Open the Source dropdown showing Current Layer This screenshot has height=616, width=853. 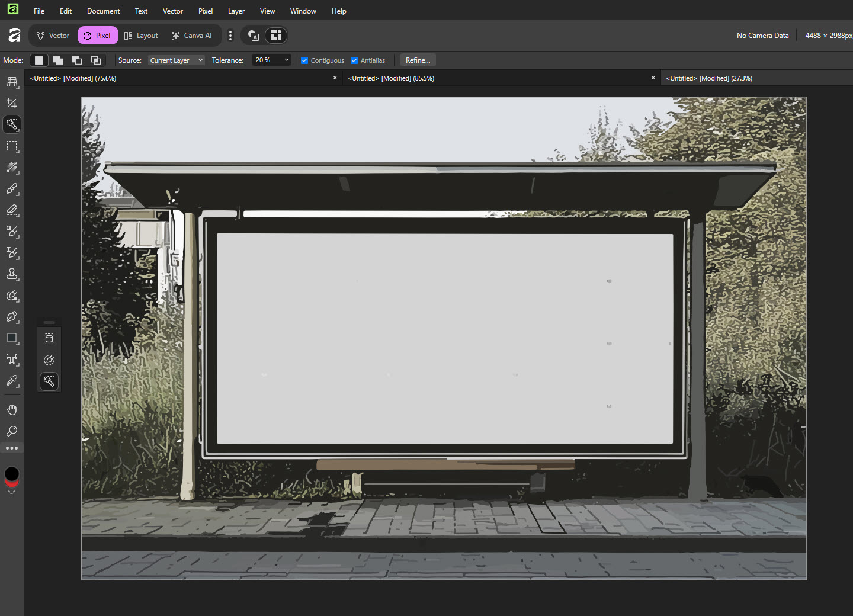pos(177,60)
